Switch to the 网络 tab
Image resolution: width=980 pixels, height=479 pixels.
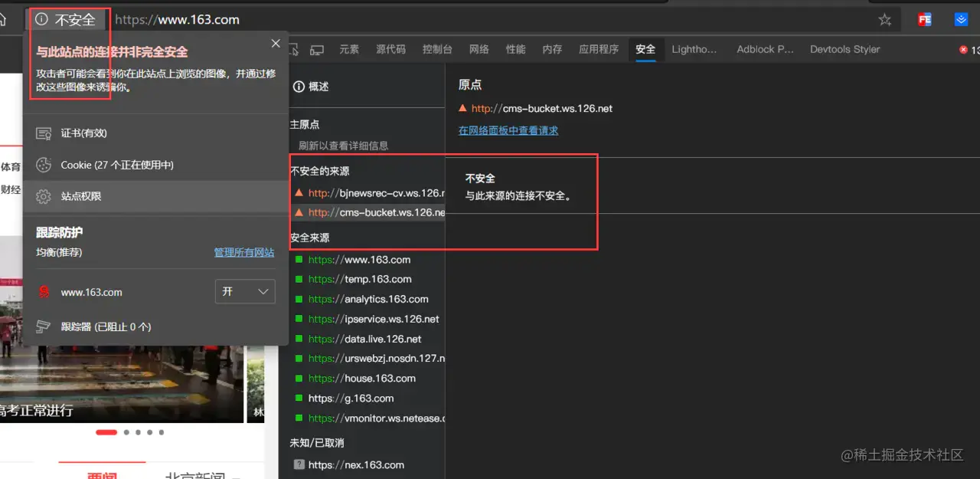click(479, 49)
